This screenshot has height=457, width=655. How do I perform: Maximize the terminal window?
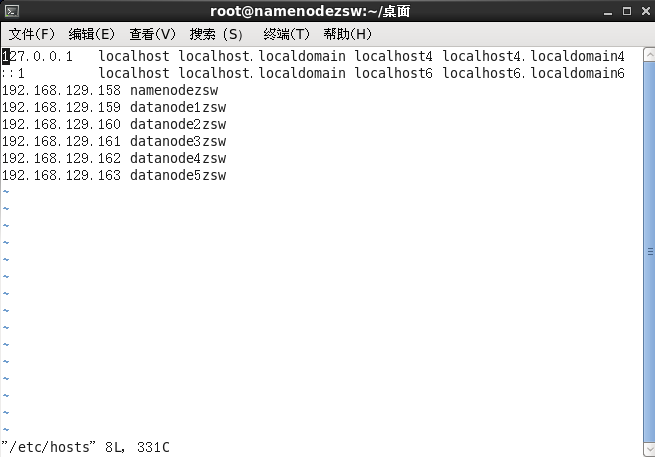(627, 11)
